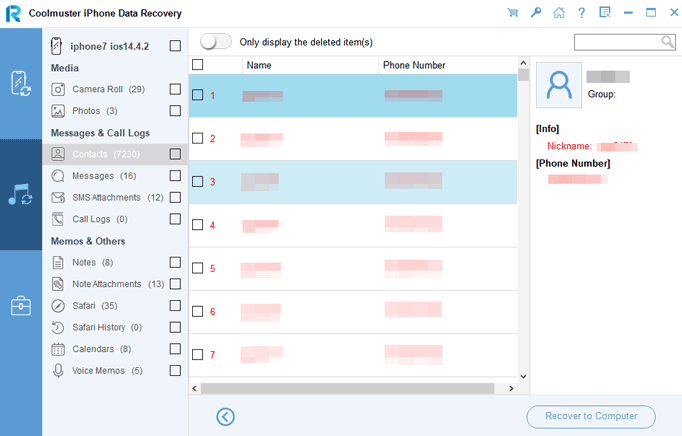Click the Safari compass icon
The width and height of the screenshot is (682, 436).
tap(58, 306)
